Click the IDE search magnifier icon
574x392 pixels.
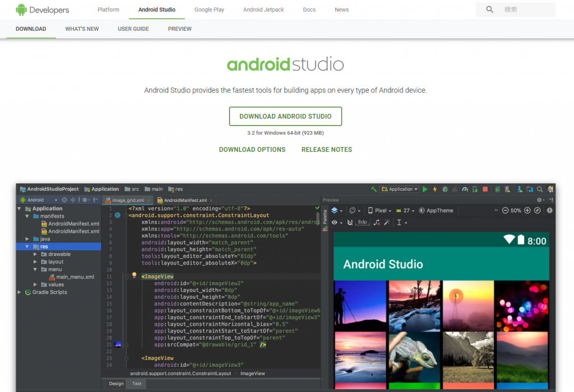(x=540, y=189)
